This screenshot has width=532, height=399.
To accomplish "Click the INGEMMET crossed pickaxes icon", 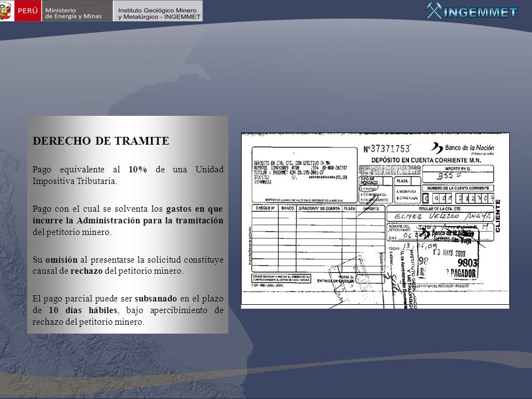I will (434, 11).
